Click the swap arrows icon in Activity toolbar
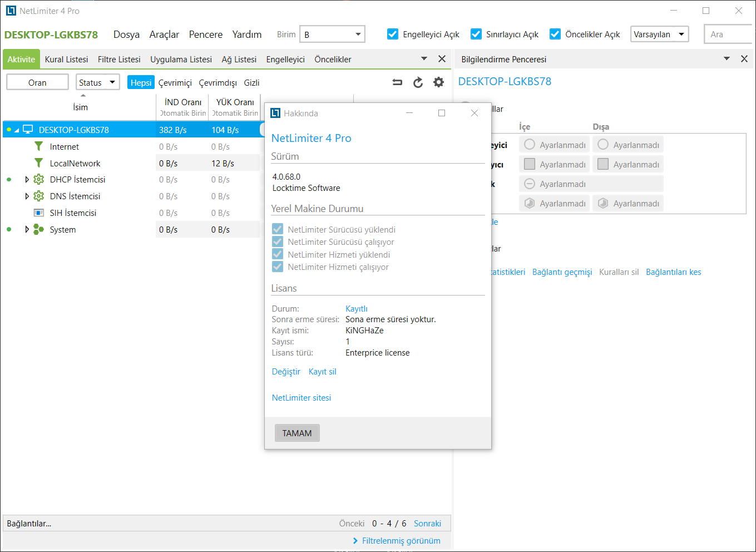 [397, 82]
